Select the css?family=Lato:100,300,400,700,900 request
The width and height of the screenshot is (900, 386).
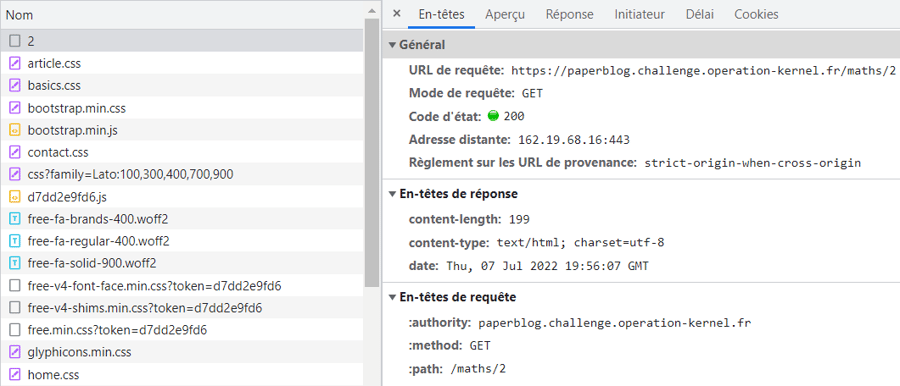[x=182, y=175]
